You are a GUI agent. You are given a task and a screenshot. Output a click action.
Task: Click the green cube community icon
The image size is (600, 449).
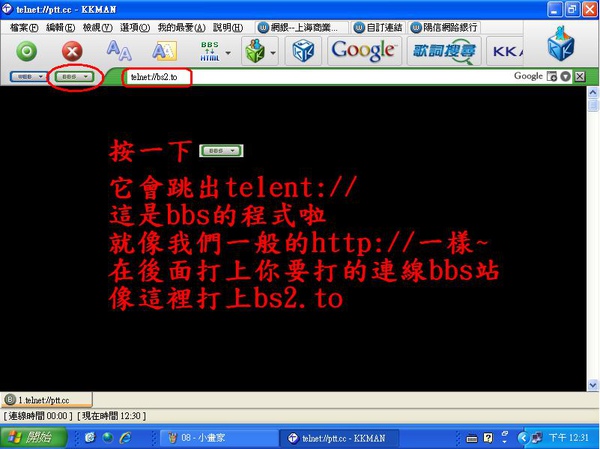[x=255, y=51]
